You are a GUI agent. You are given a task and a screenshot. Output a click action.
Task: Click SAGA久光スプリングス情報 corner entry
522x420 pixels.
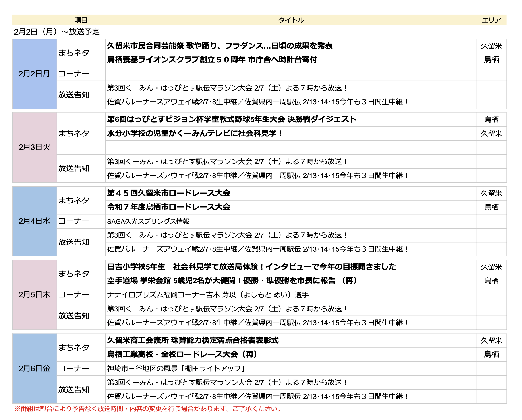tap(148, 221)
